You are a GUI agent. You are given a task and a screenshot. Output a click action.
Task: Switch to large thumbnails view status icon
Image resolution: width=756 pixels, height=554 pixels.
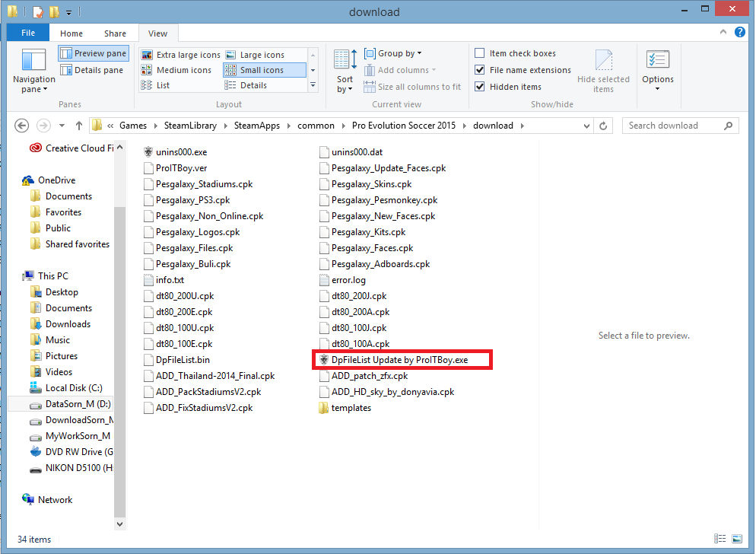[x=737, y=539]
